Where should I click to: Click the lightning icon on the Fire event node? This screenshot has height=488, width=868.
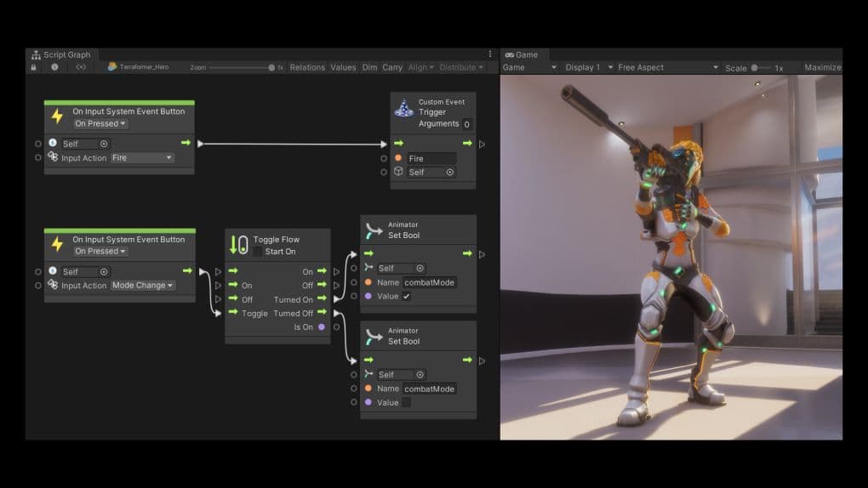(58, 116)
